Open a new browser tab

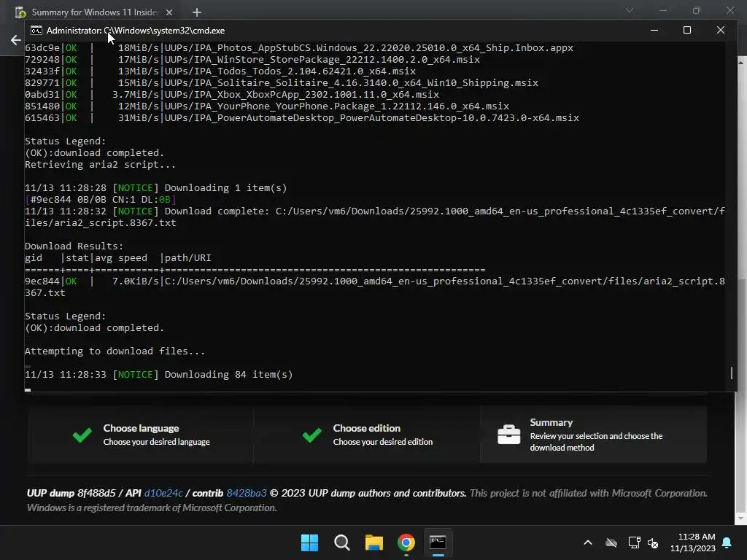(197, 12)
